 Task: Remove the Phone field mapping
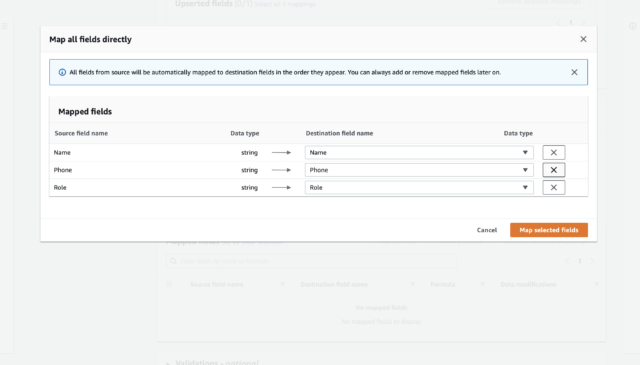[x=553, y=170]
